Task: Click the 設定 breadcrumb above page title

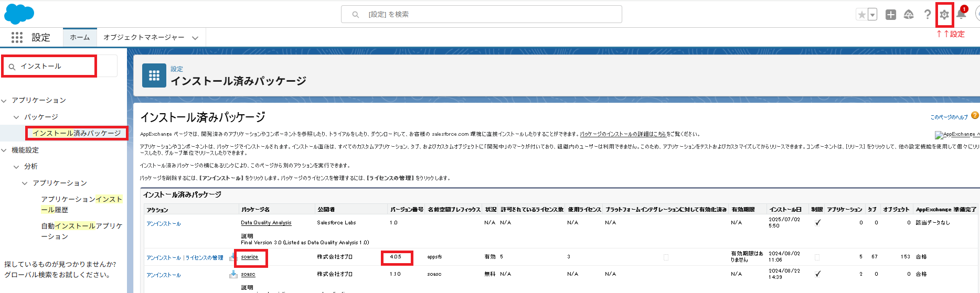Action: pos(177,69)
